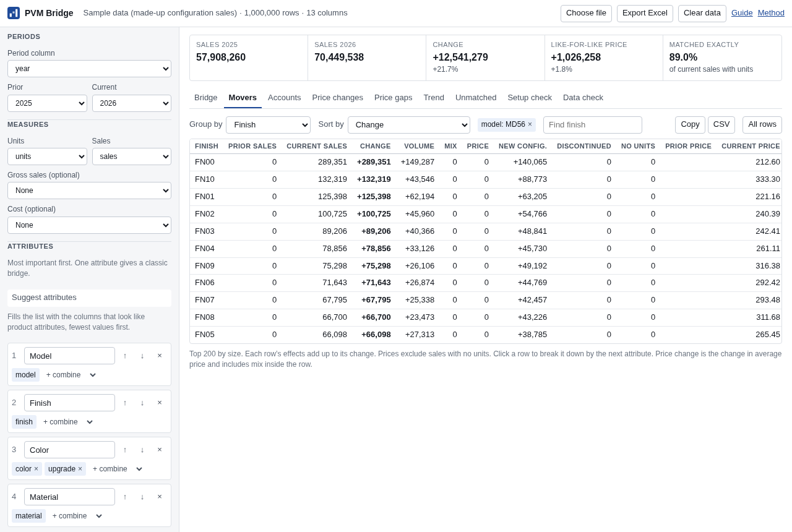This screenshot has height=532, width=792.
Task: Remove the Finish attribute with the × icon
Action: pyautogui.click(x=160, y=403)
